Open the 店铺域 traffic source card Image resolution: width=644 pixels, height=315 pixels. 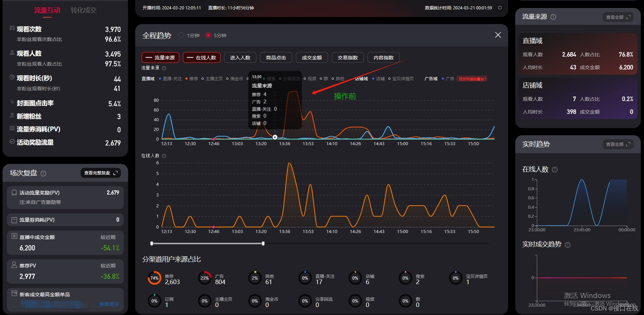click(578, 98)
